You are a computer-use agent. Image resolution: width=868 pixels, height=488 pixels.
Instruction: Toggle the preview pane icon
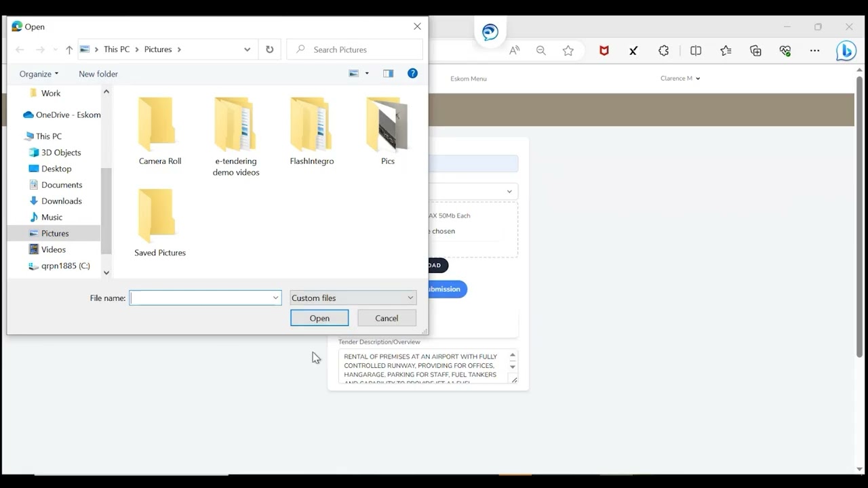388,73
